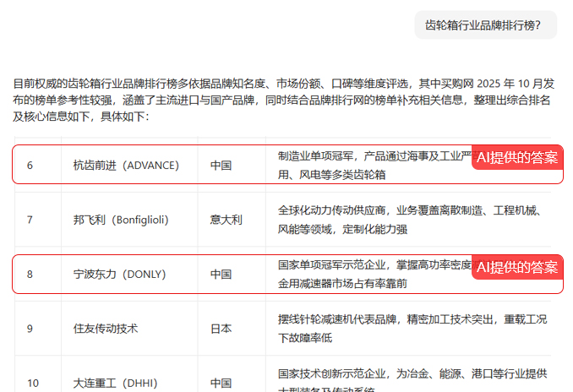Viewport: 573px width, 392px height.
Task: Click rank number 10 in the table
Action: click(32, 383)
